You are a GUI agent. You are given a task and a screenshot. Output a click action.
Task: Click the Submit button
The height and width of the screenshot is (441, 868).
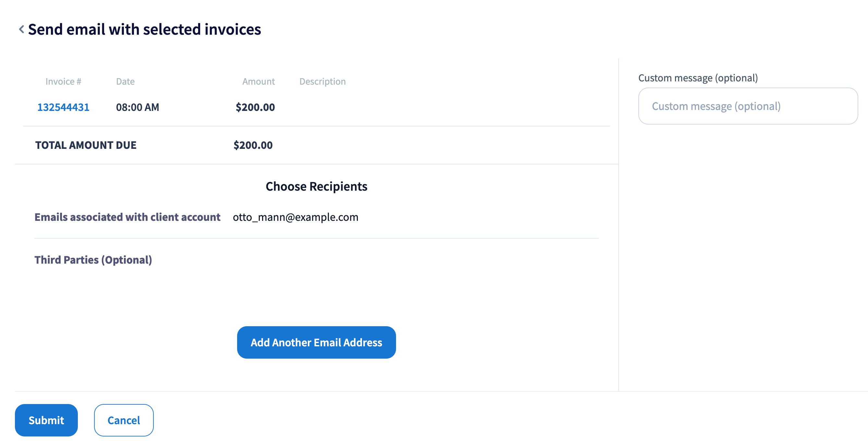[x=46, y=420]
